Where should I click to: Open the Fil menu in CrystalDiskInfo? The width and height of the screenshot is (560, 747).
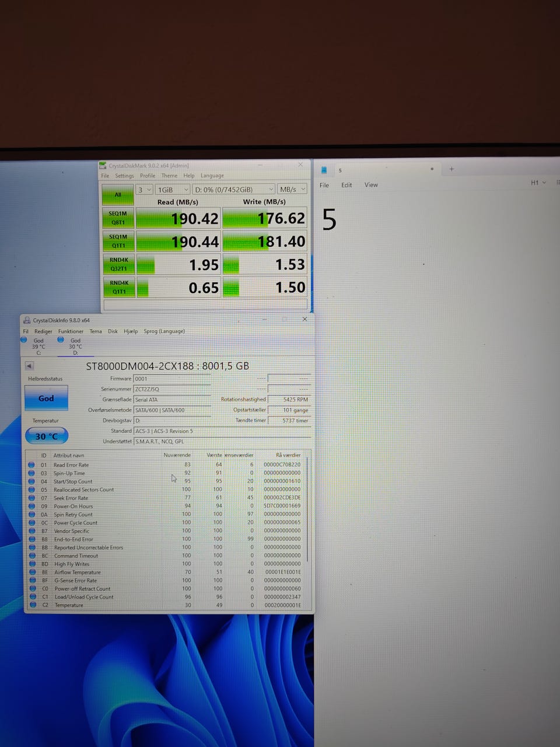pos(26,331)
